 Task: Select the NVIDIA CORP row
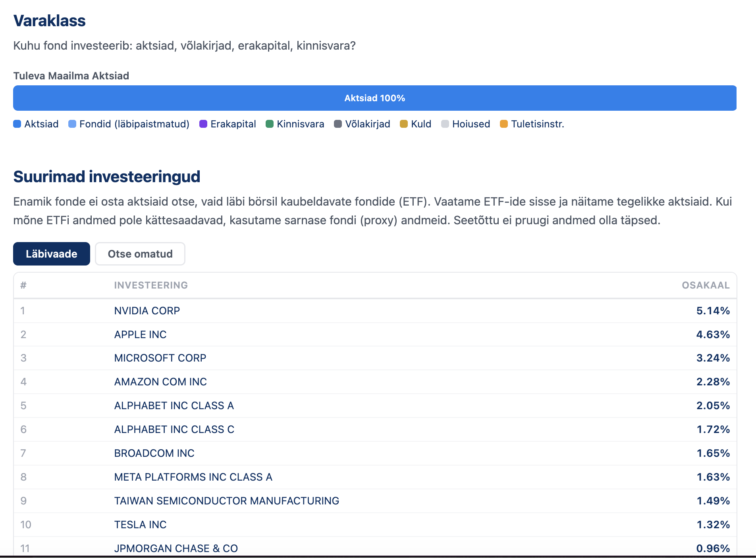(x=147, y=311)
